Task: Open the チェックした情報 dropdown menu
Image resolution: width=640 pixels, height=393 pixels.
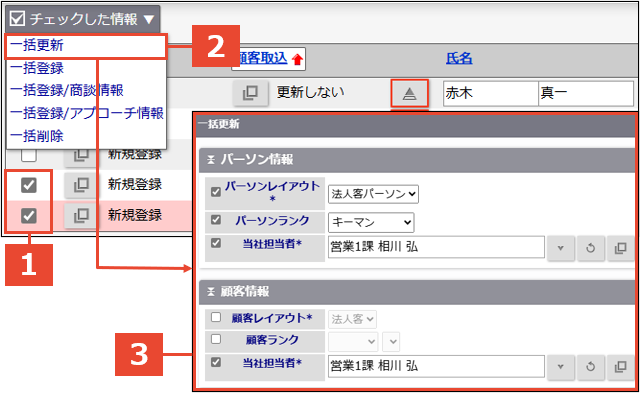Action: click(82, 19)
